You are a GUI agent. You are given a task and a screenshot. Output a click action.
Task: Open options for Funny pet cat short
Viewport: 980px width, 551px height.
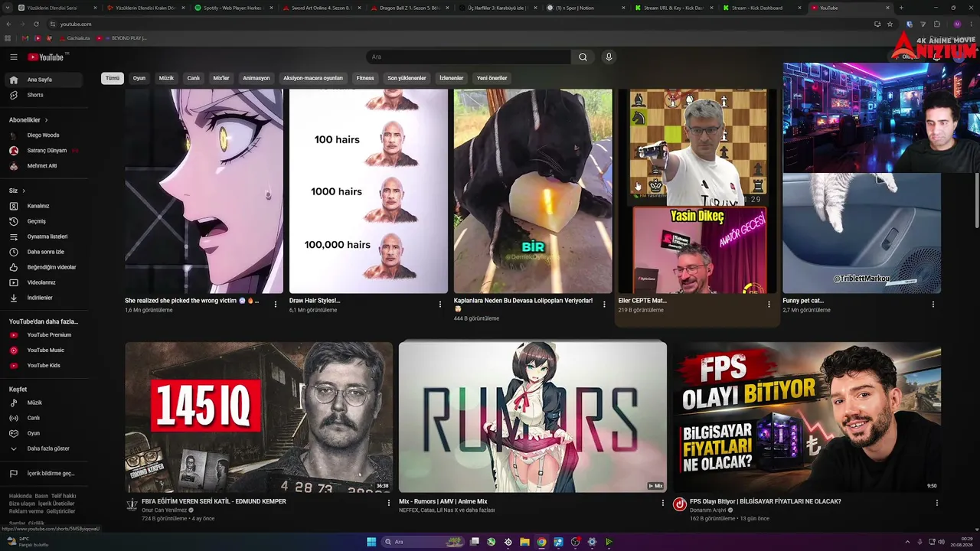(x=933, y=304)
